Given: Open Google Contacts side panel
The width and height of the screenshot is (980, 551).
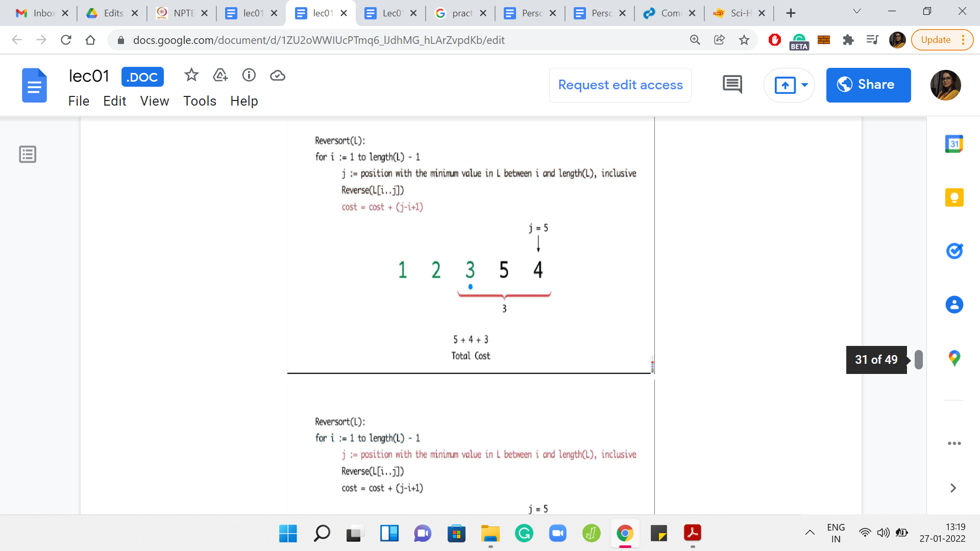Looking at the screenshot, I should point(953,305).
